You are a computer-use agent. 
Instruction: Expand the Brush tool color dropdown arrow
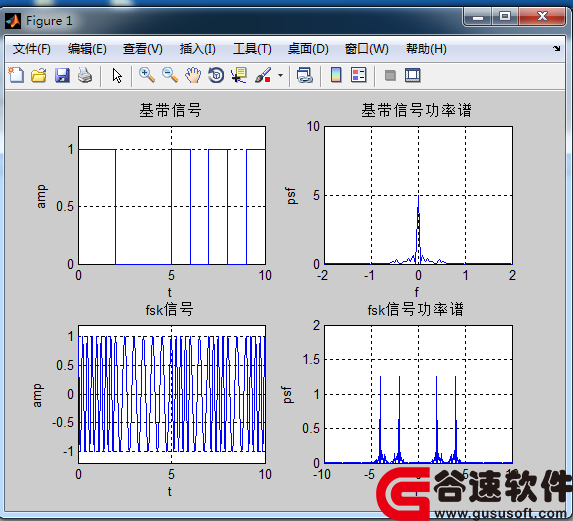280,76
